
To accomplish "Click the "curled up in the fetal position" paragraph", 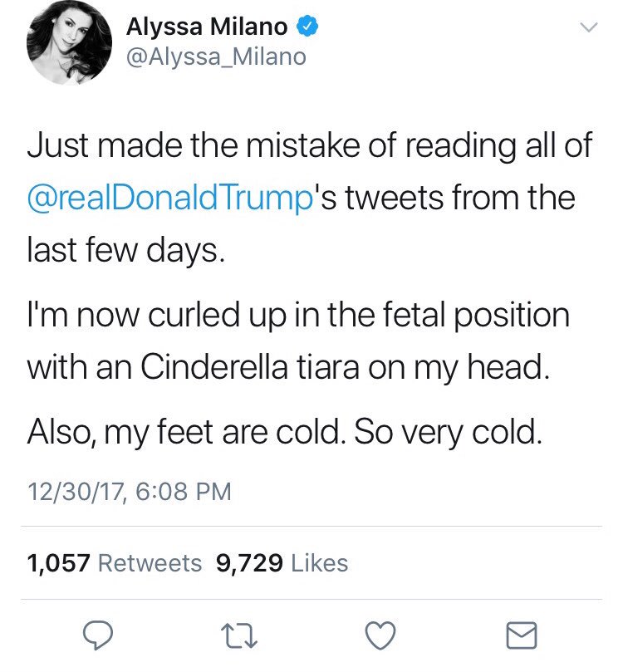I will pyautogui.click(x=299, y=341).
